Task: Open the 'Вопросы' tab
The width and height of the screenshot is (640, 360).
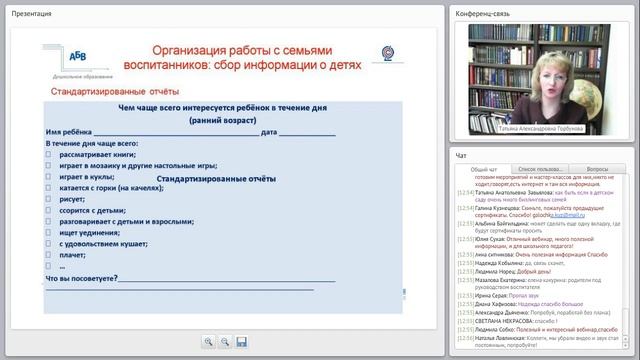Action: (597, 169)
